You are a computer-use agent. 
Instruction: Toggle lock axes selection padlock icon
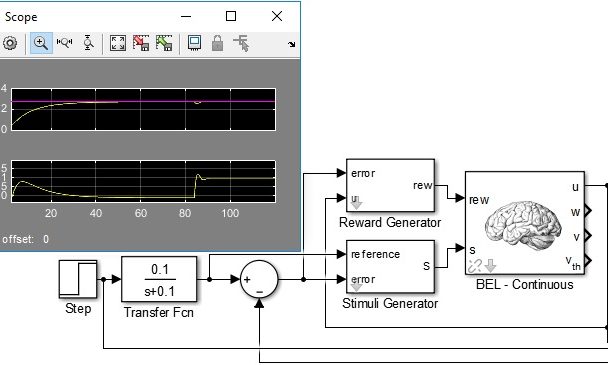218,43
